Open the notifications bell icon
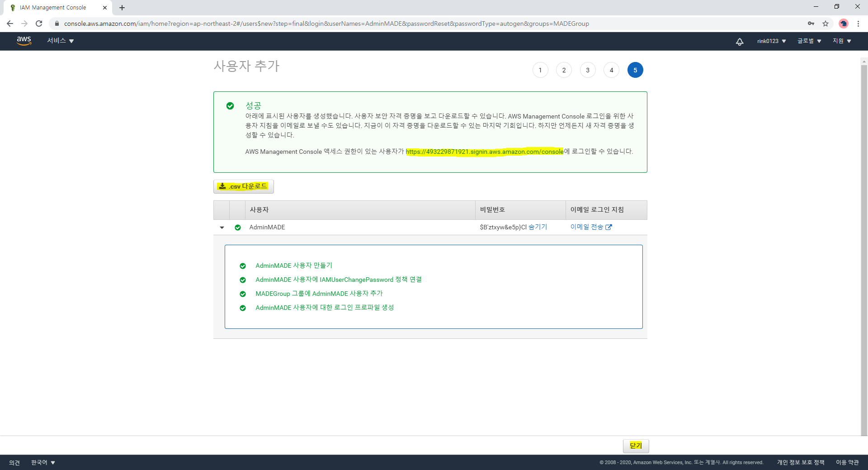 [x=740, y=42]
